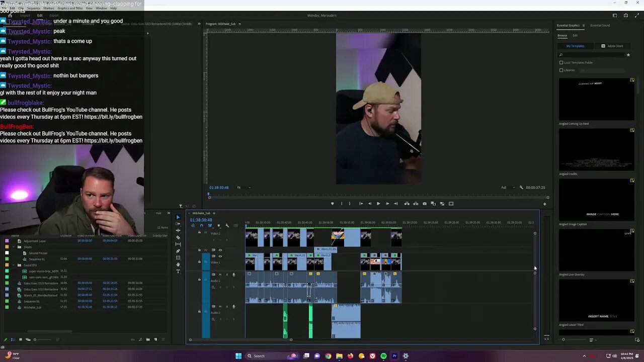Enable voice-over record on Audio 1
644x362 pixels.
[x=233, y=275]
